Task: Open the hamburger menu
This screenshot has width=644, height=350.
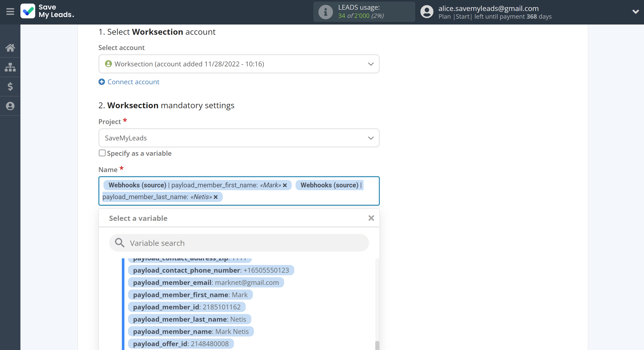Action: point(10,11)
